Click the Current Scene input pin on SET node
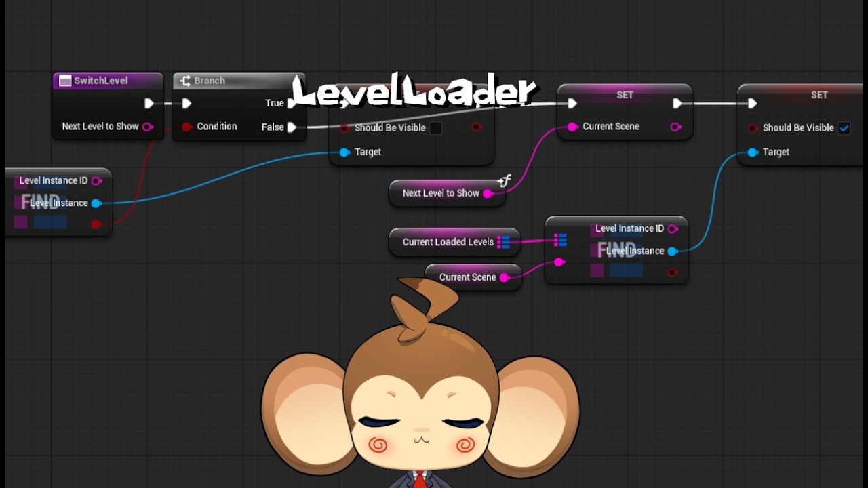This screenshot has height=488, width=868. click(572, 127)
